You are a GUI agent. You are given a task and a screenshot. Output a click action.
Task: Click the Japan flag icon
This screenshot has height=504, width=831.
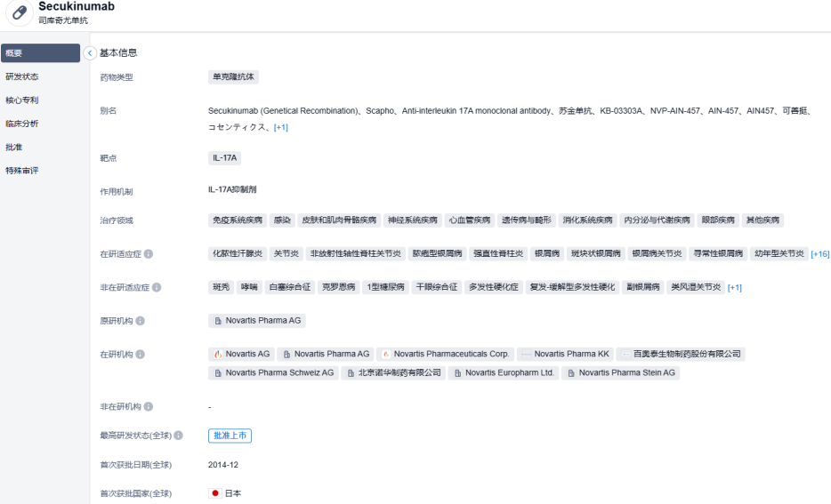click(x=215, y=493)
